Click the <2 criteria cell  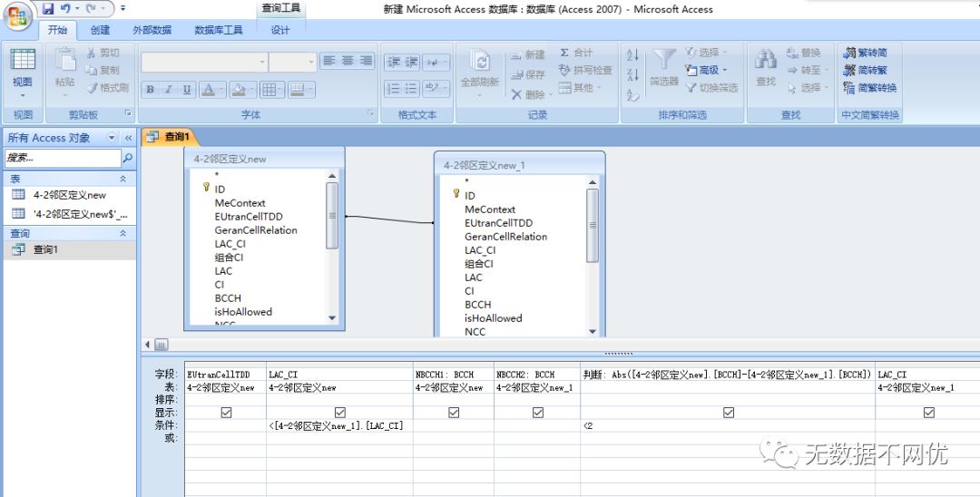[x=728, y=425]
